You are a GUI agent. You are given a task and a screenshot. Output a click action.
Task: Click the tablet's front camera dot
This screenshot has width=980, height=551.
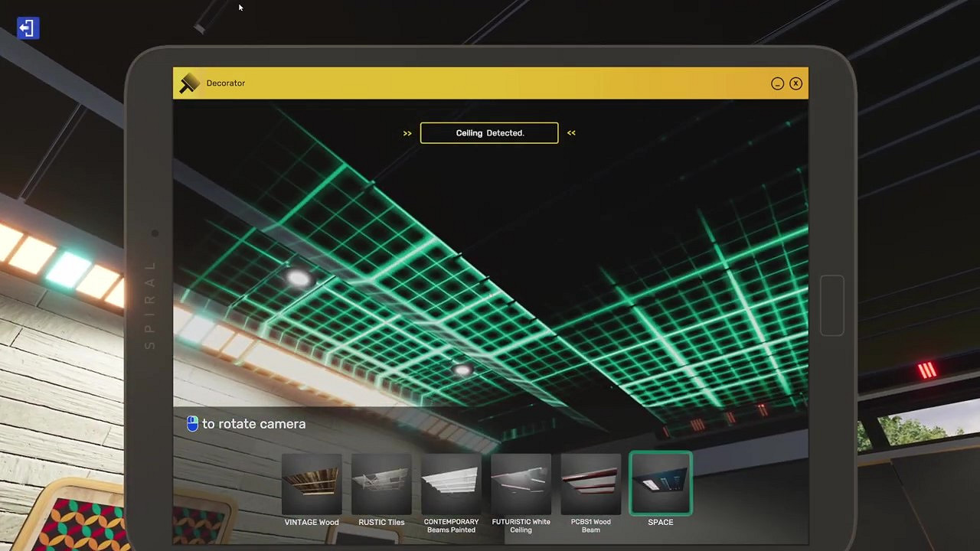tap(155, 233)
